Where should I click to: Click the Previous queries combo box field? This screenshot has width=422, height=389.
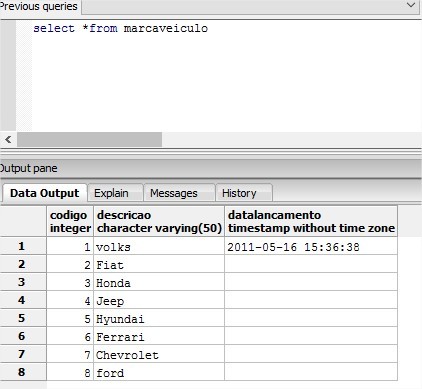coord(250,7)
